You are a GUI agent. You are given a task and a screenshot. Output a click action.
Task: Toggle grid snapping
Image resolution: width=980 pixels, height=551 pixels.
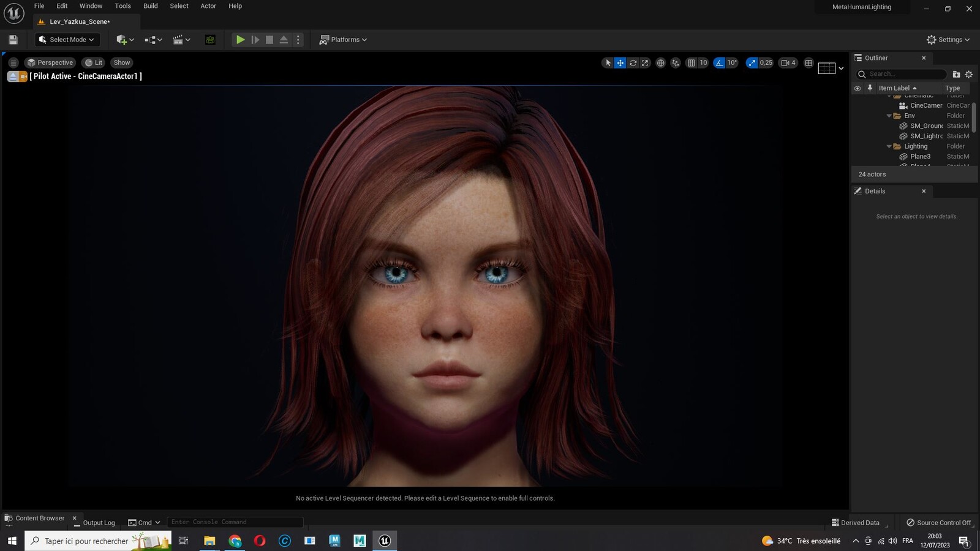point(691,62)
